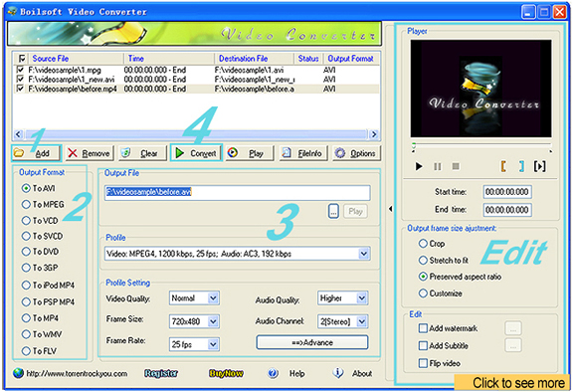Choose the To FLV output format

click(x=39, y=351)
